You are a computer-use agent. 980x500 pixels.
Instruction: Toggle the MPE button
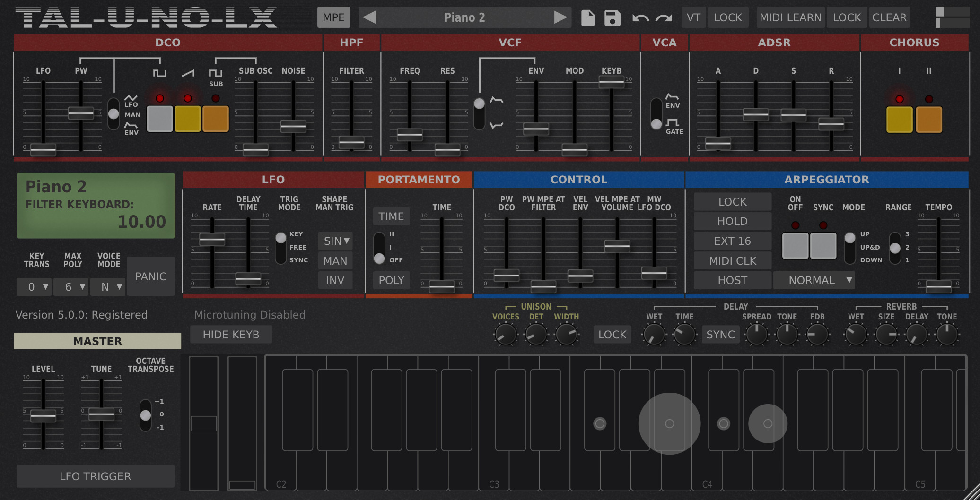tap(333, 17)
